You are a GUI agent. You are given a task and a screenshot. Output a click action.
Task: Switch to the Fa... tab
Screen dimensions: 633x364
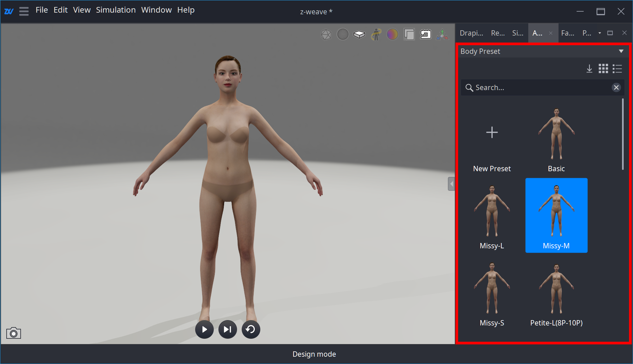coord(568,33)
